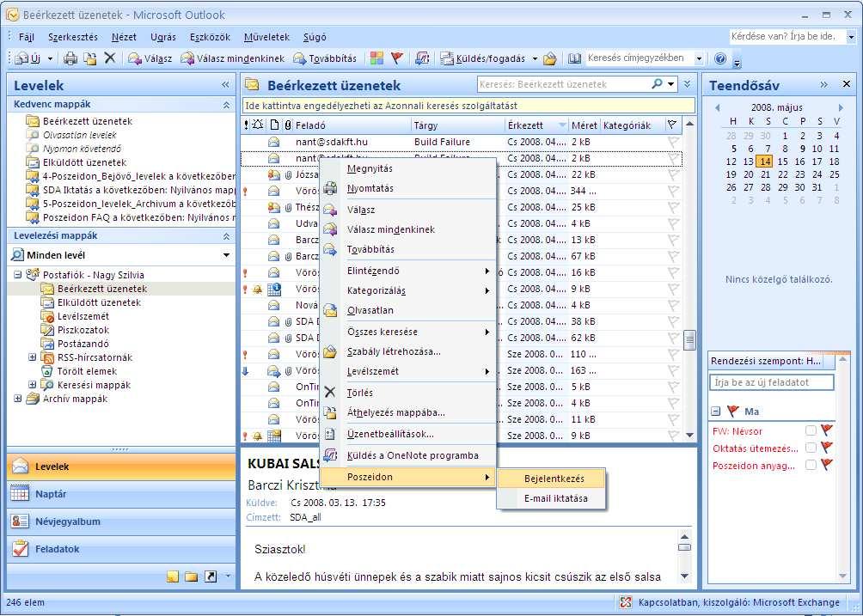This screenshot has width=863, height=616.
Task: Select the Levélszemét folder
Action: 83,316
